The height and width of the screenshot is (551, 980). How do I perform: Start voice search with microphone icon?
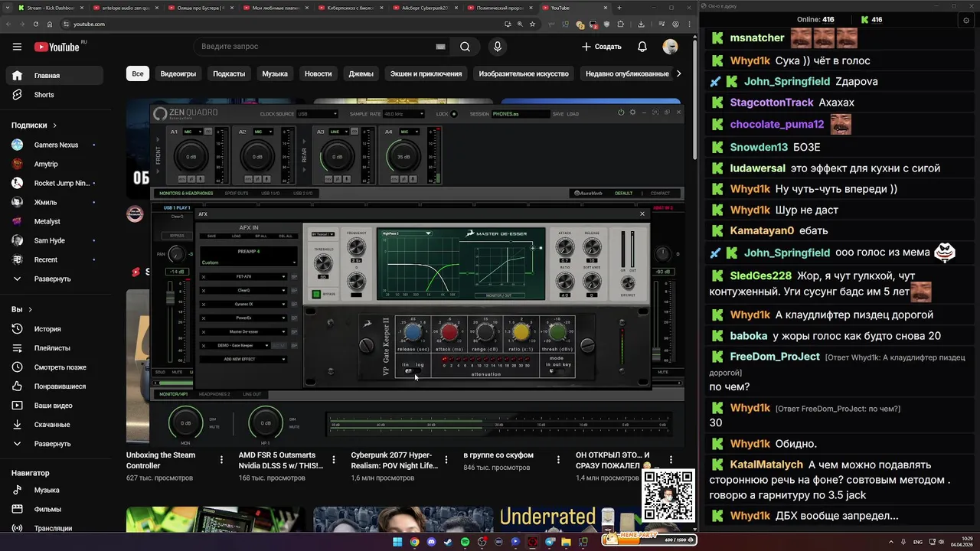click(x=498, y=47)
